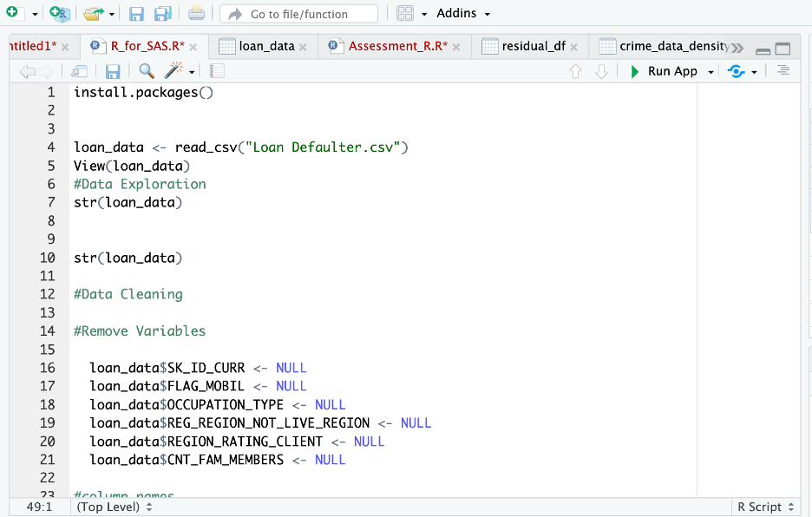Select the #Data Exploration comment
The width and height of the screenshot is (812, 517).
pos(140,184)
